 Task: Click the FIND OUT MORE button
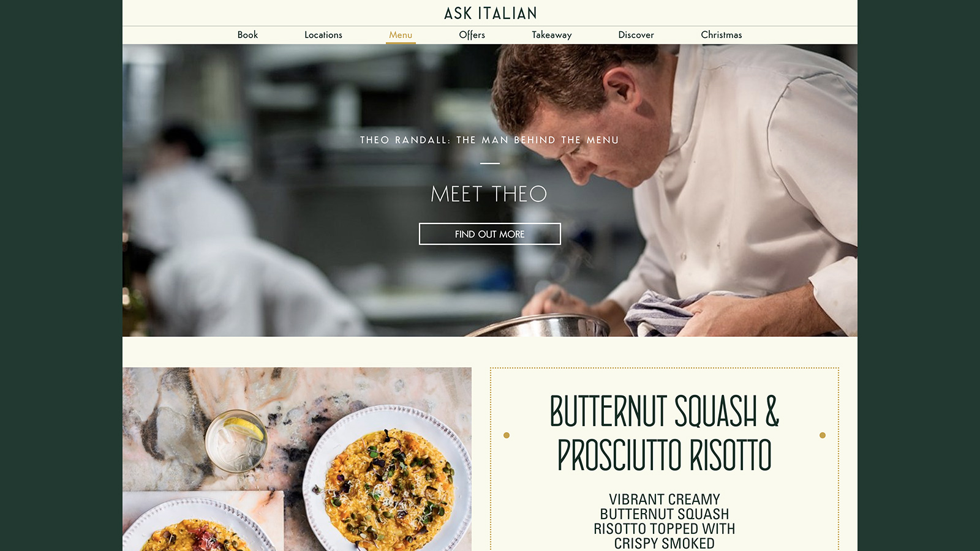(x=490, y=234)
